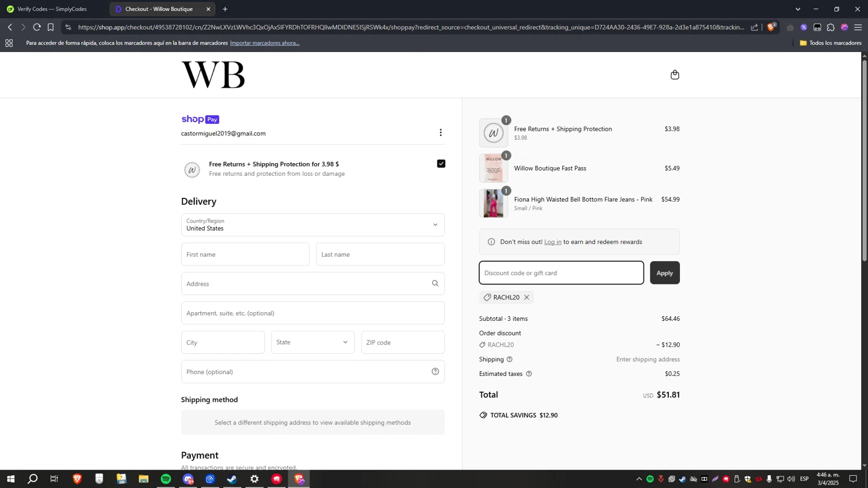The image size is (868, 488).
Task: Open the clock showing 4:46 a. m.
Action: (827, 479)
